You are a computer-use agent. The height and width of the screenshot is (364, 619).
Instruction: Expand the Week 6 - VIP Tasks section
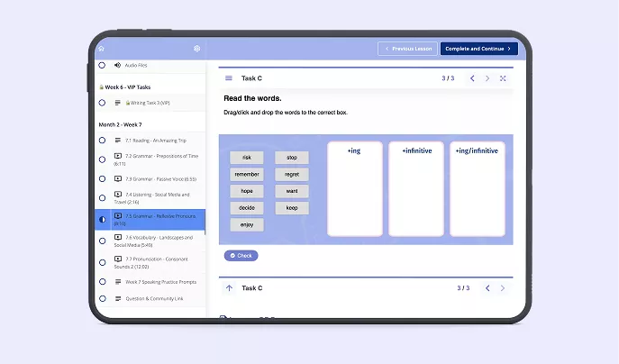[x=126, y=87]
